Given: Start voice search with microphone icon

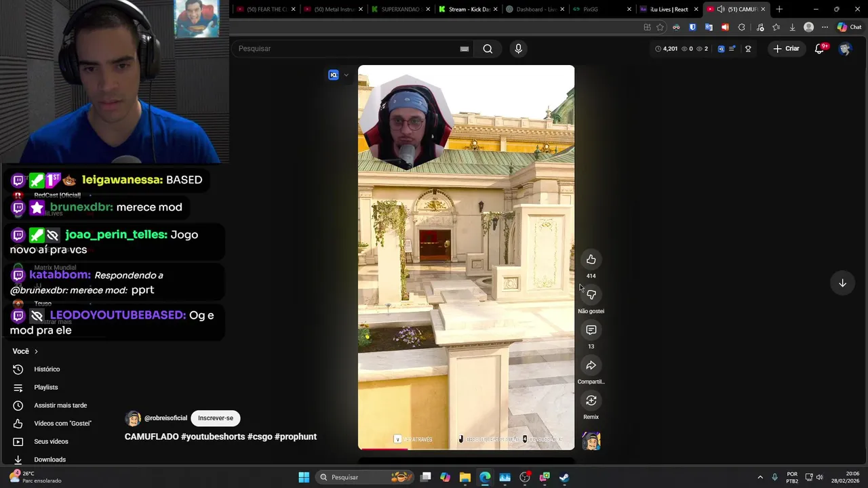Looking at the screenshot, I should (x=518, y=49).
